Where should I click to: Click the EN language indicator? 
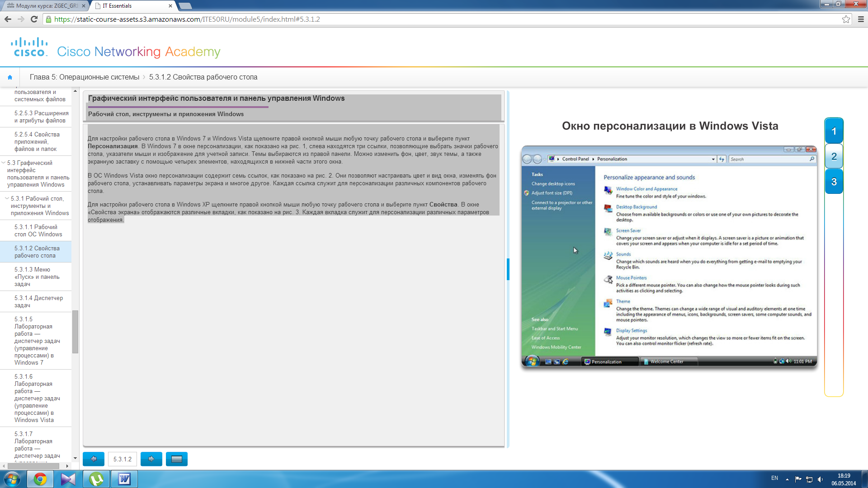774,478
